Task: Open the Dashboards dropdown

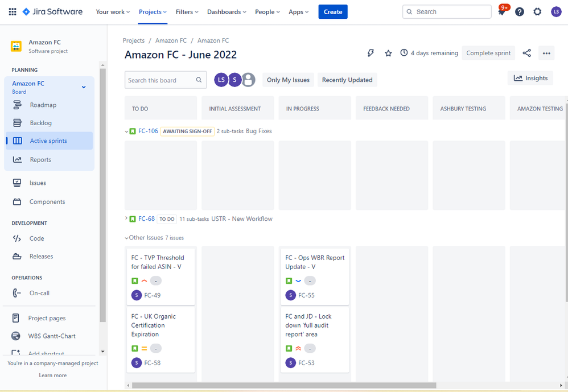Action: click(x=227, y=12)
